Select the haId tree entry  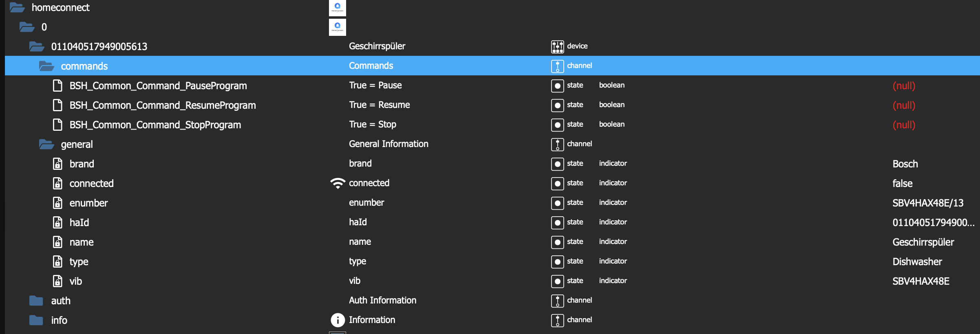(79, 222)
